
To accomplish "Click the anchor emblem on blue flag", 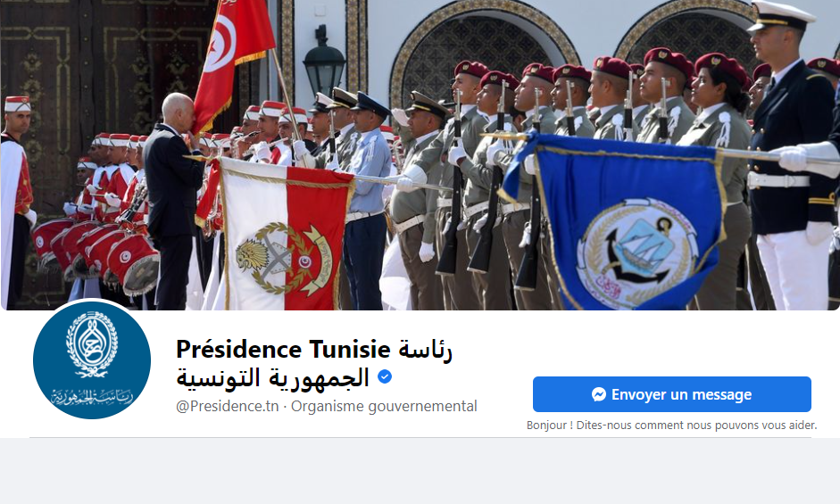I will [637, 253].
